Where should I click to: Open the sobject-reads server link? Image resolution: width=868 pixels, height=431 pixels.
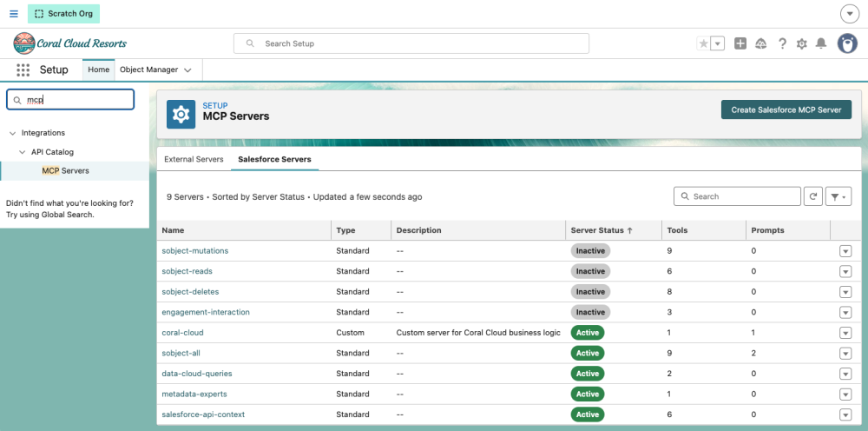tap(187, 271)
